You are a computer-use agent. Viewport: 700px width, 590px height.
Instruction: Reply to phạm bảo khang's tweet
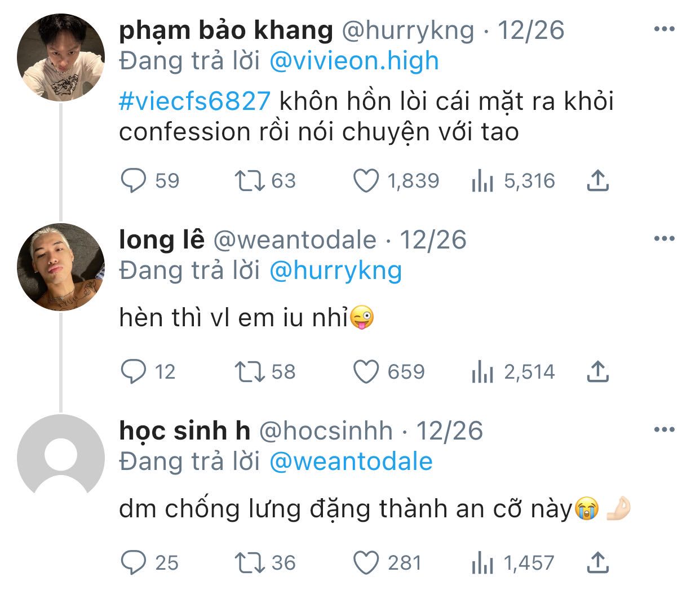click(134, 181)
